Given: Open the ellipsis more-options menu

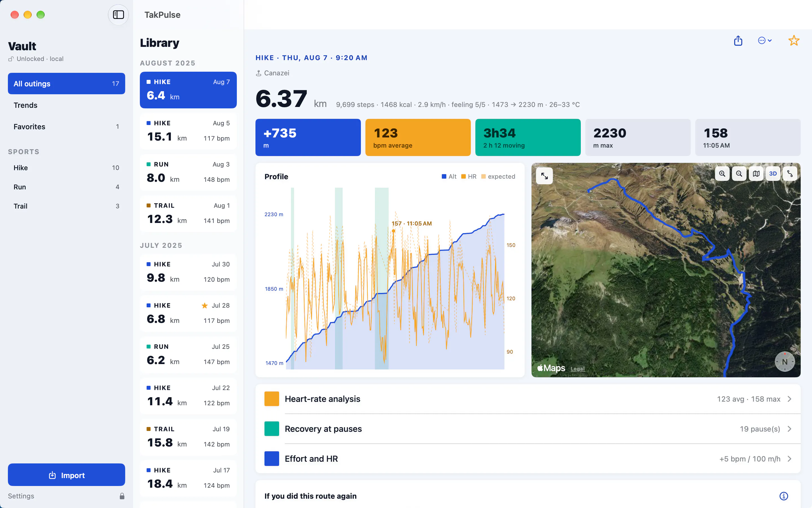Looking at the screenshot, I should tap(765, 41).
